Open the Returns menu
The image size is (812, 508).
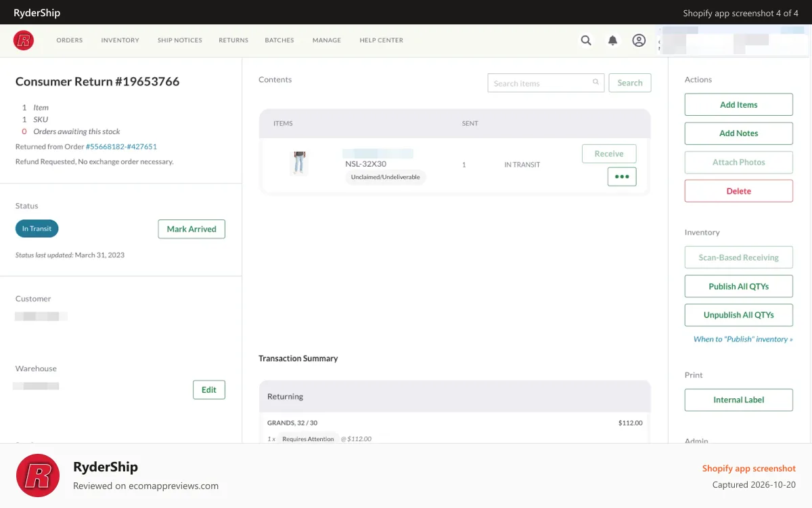[233, 41]
